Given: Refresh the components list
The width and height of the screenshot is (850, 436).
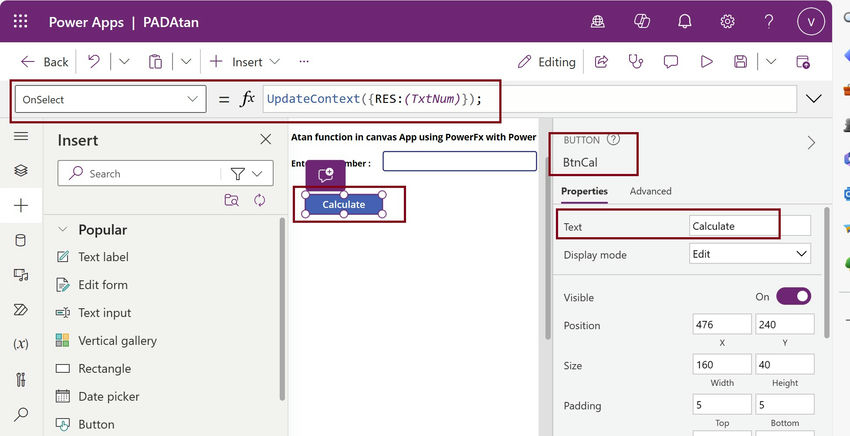Looking at the screenshot, I should tap(260, 200).
